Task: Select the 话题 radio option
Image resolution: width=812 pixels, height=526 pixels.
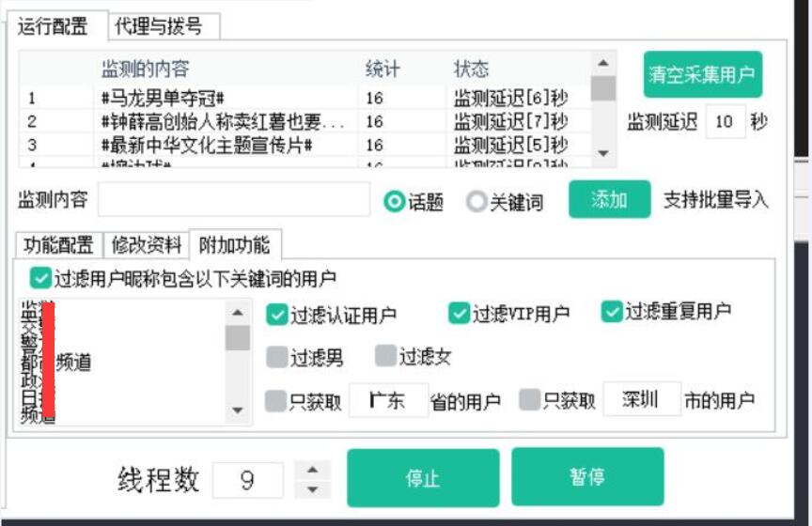Action: 395,202
